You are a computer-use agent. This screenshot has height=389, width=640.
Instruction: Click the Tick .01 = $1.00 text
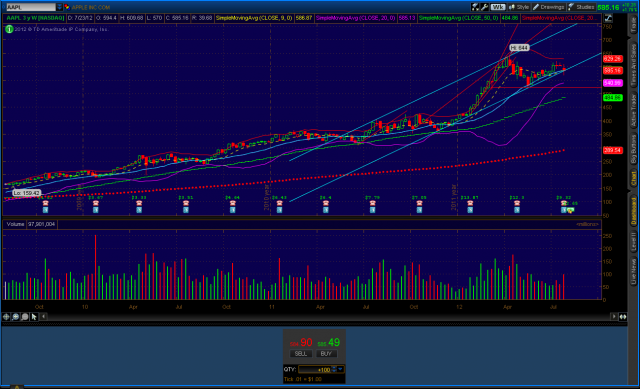302,379
